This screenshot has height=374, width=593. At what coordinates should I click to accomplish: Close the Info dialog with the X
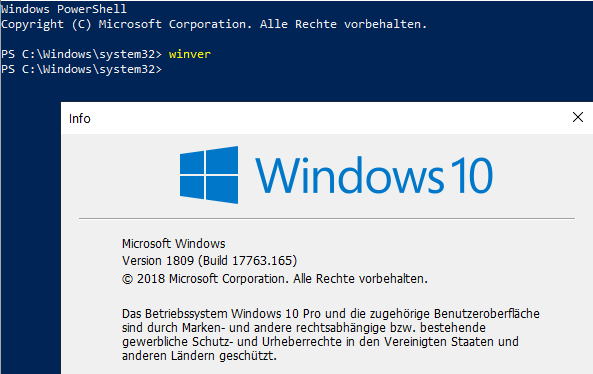coord(577,117)
